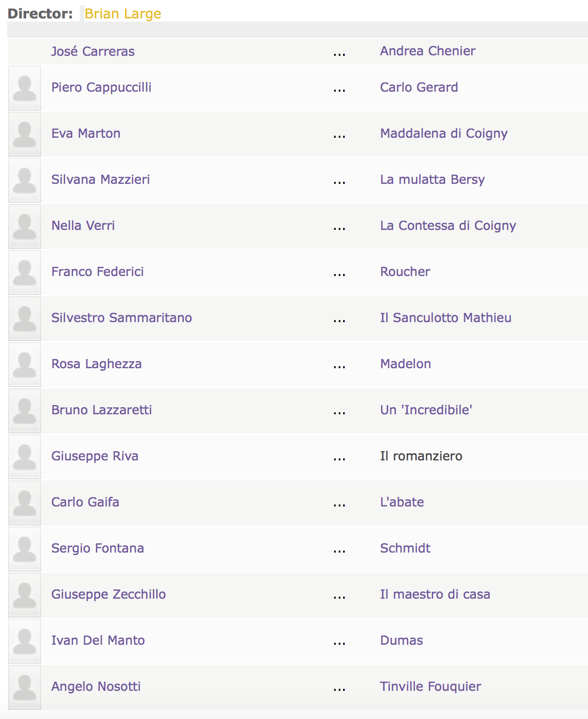Screen dimensions: 588x719
Task: Open the Il maestro di casa link
Action: point(435,594)
